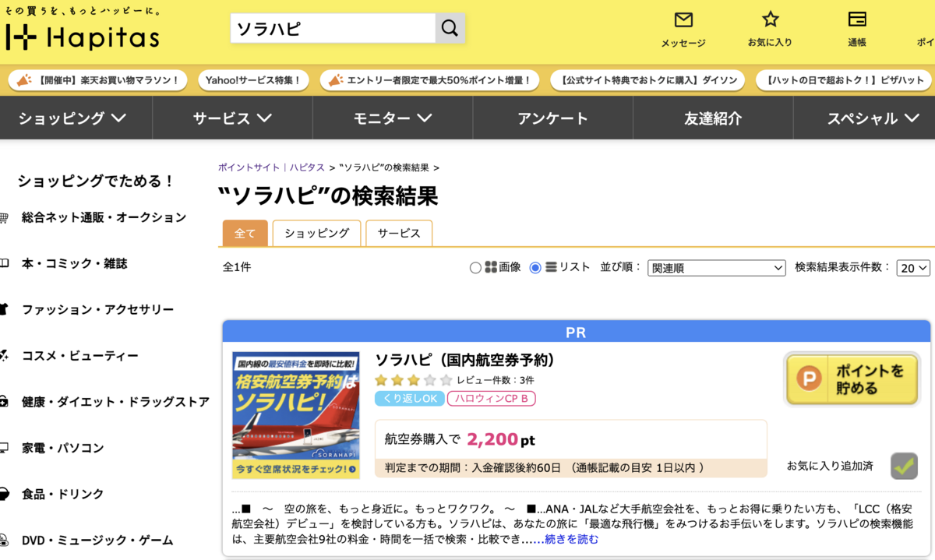The width and height of the screenshot is (935, 560).
Task: Open アンケート from the navigation bar
Action: (552, 118)
